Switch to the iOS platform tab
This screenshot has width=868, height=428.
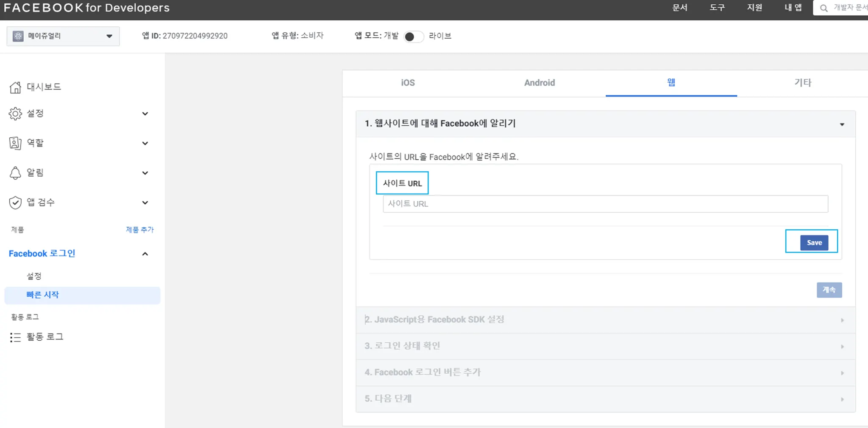[408, 83]
